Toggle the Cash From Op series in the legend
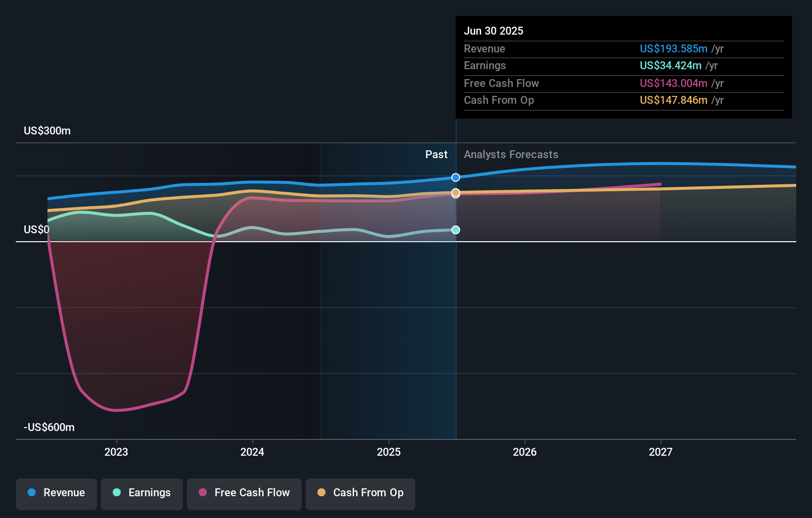This screenshot has height=518, width=812. (361, 494)
